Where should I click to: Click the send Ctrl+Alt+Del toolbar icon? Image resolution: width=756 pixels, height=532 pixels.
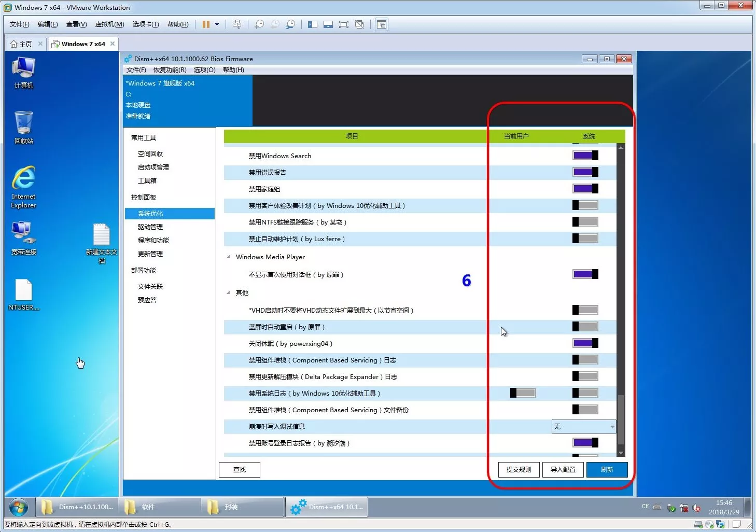237,24
